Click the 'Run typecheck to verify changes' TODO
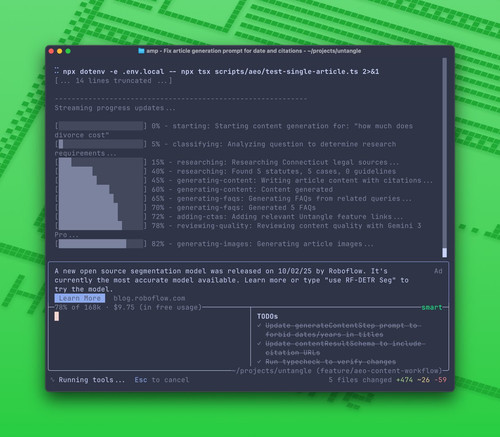 (x=331, y=362)
